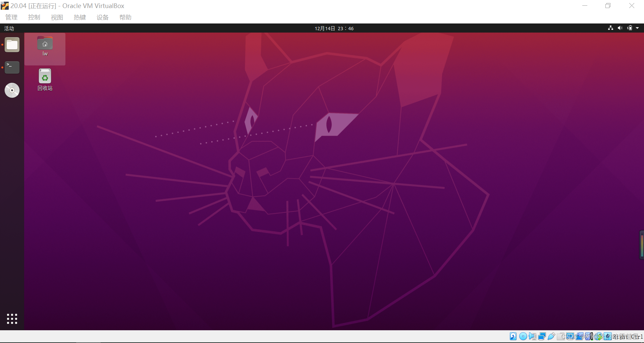Open the clock showing 12月14日 23:46

334,29
